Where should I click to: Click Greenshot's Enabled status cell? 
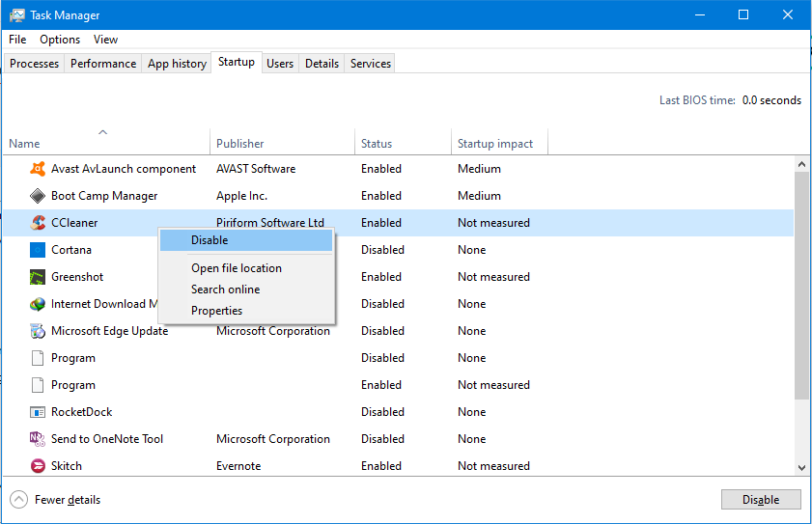click(x=381, y=277)
